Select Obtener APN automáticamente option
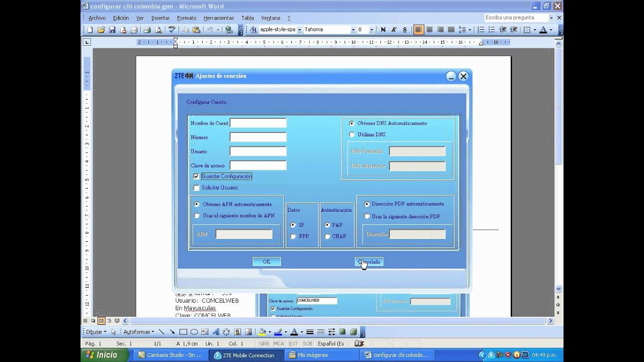 point(197,204)
